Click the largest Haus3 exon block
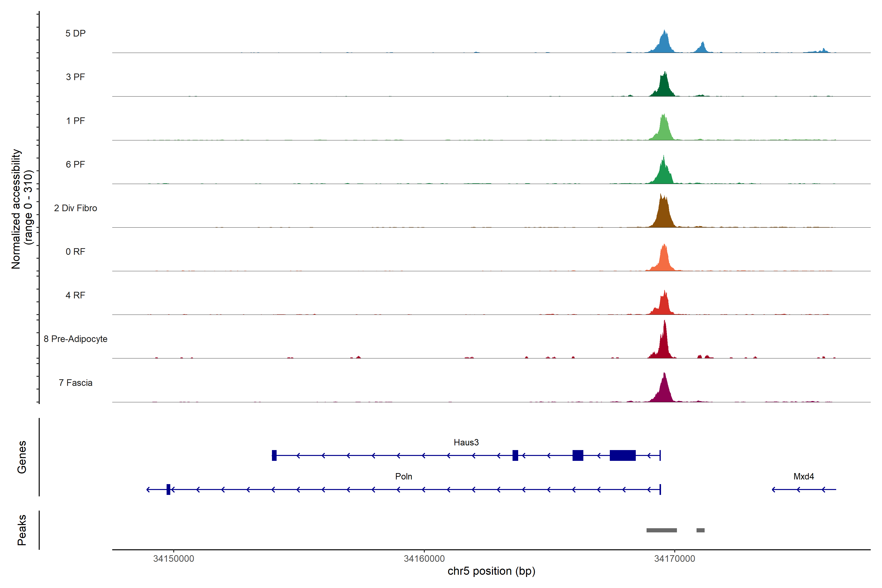The width and height of the screenshot is (882, 588). click(x=623, y=455)
